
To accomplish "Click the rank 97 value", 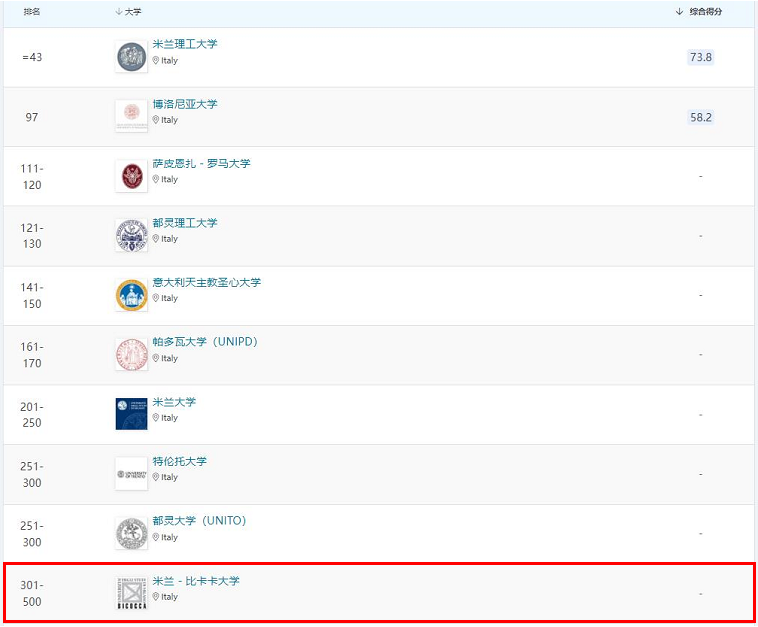I will point(32,117).
